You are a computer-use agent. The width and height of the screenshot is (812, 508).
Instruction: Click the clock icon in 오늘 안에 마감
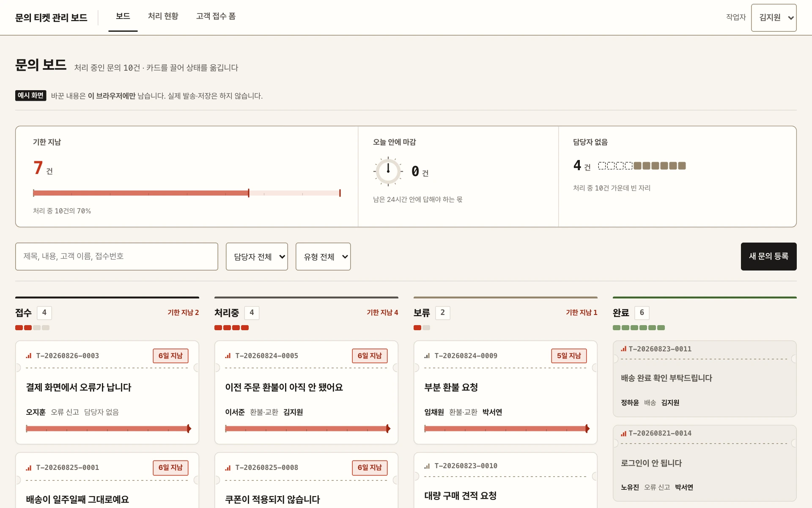point(388,171)
